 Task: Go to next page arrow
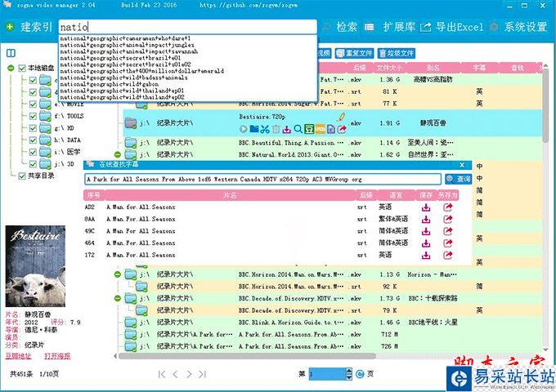click(189, 374)
